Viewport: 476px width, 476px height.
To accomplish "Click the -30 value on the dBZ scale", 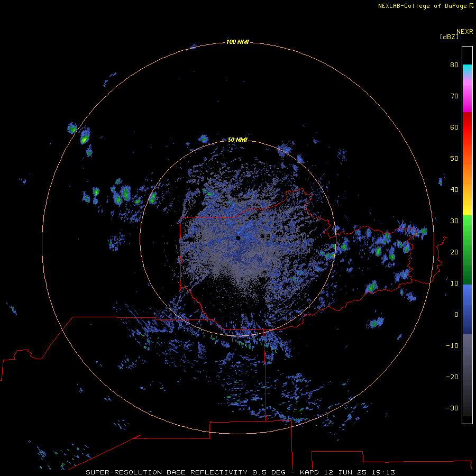I will tap(452, 408).
